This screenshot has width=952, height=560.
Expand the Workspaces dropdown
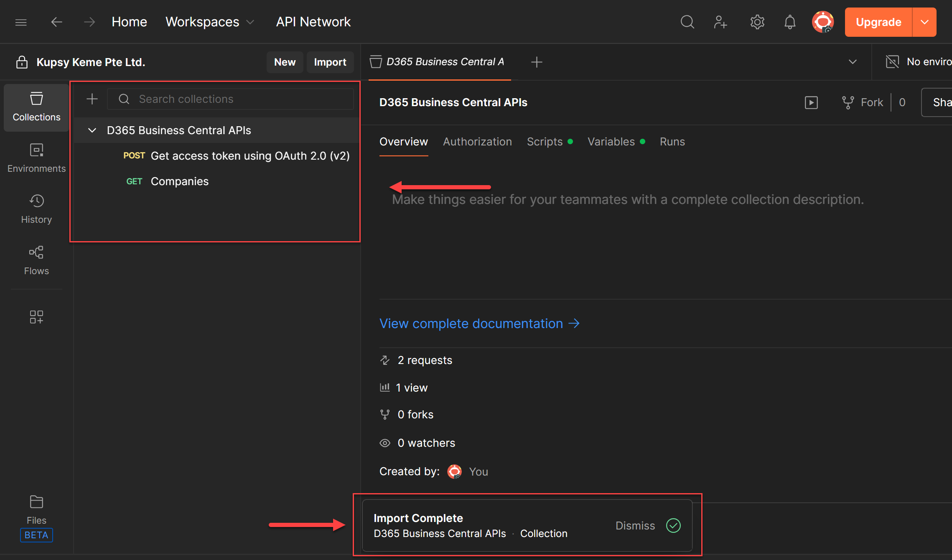point(210,22)
